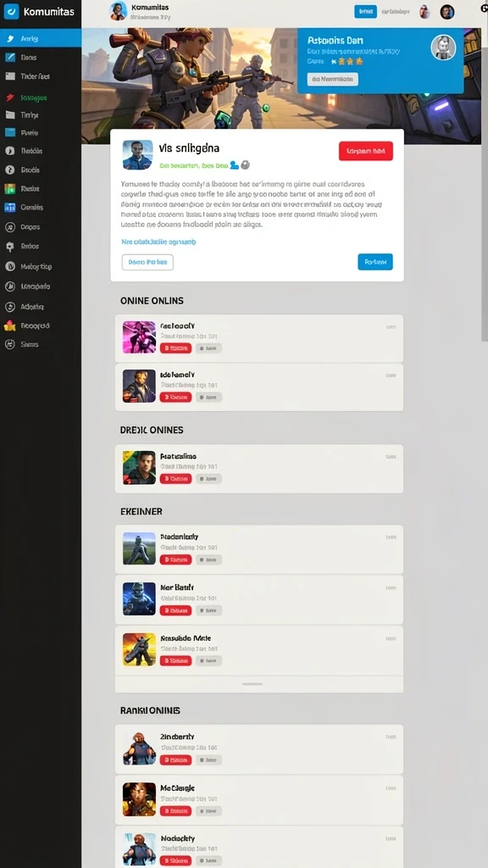488x868 pixels.
Task: Click the light gray button inside the blue banner card
Action: 332,79
